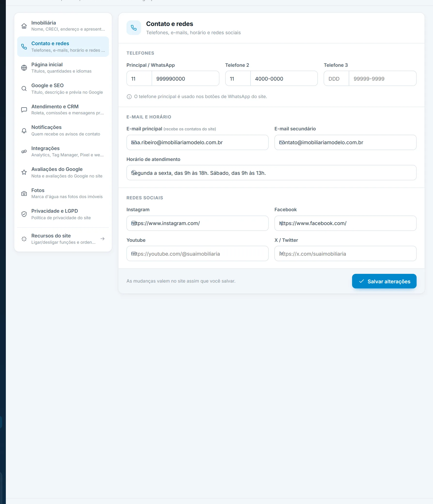Click the "Marca d'água nas fotos dos imóveis" text
The height and width of the screenshot is (504, 433).
click(67, 197)
